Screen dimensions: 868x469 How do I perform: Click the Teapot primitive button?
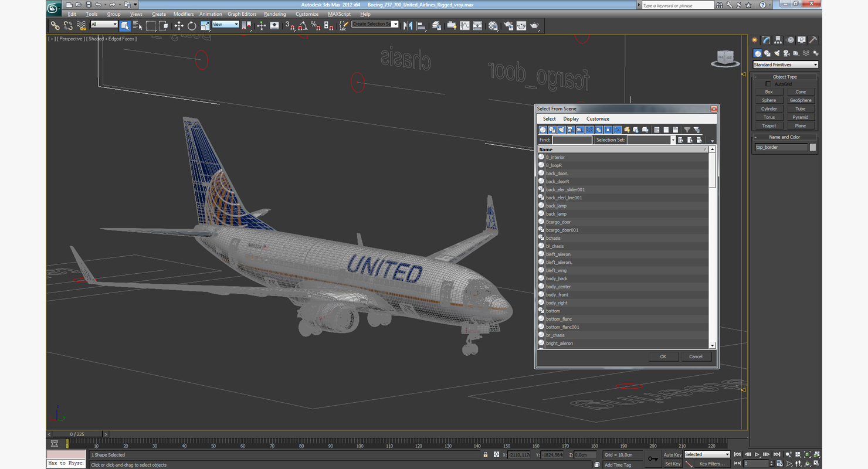tap(769, 126)
